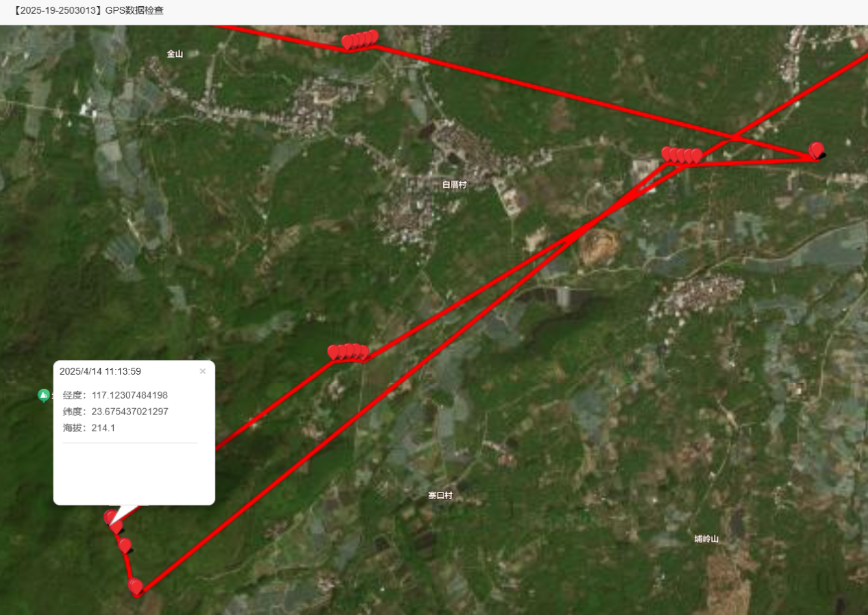868x615 pixels.
Task: Click the green mountain POI icon
Action: tap(44, 395)
